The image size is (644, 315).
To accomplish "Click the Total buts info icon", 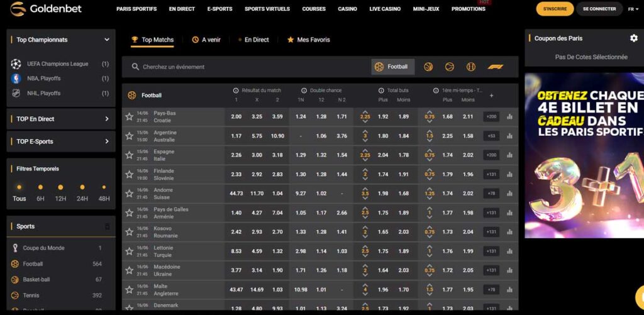I will (x=381, y=91).
